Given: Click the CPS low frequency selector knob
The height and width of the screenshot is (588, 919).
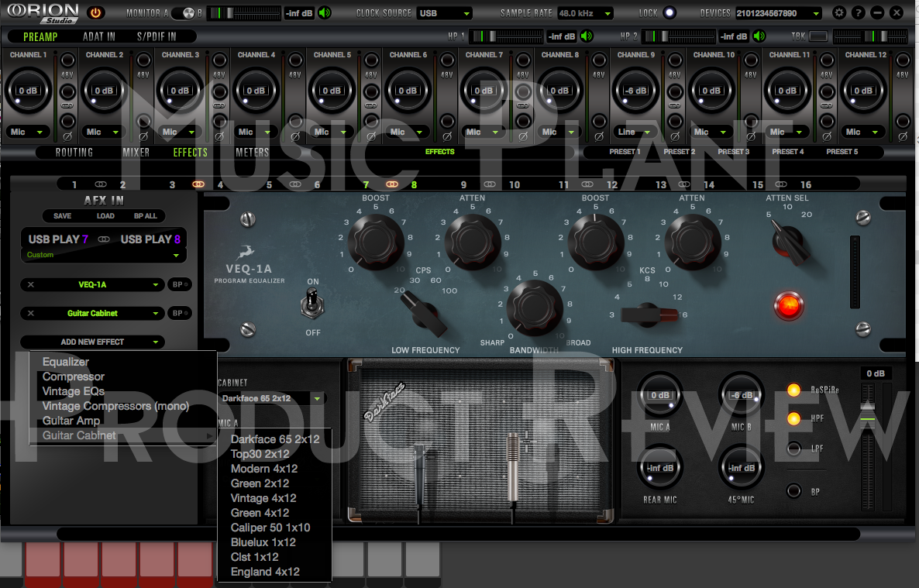Looking at the screenshot, I should pos(422,314).
